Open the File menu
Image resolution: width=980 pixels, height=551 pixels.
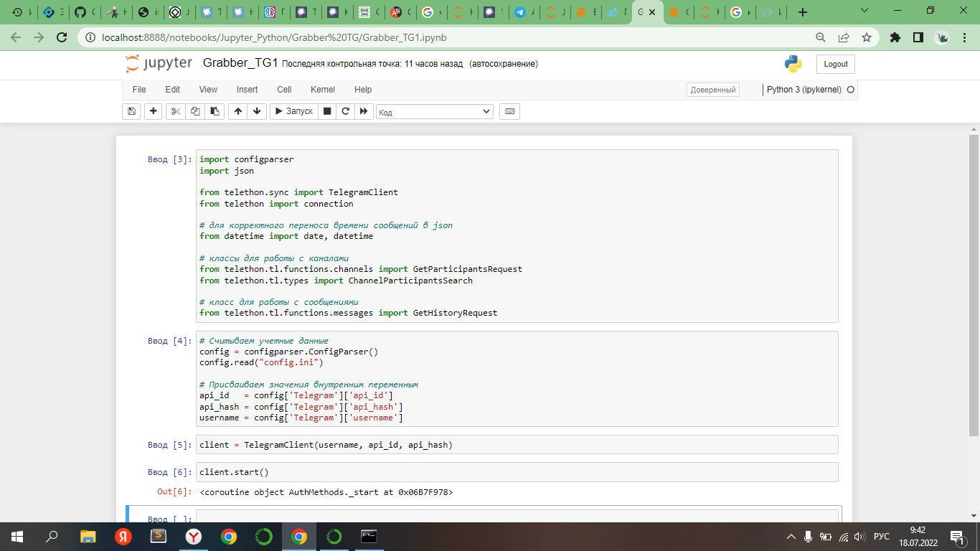pyautogui.click(x=139, y=90)
